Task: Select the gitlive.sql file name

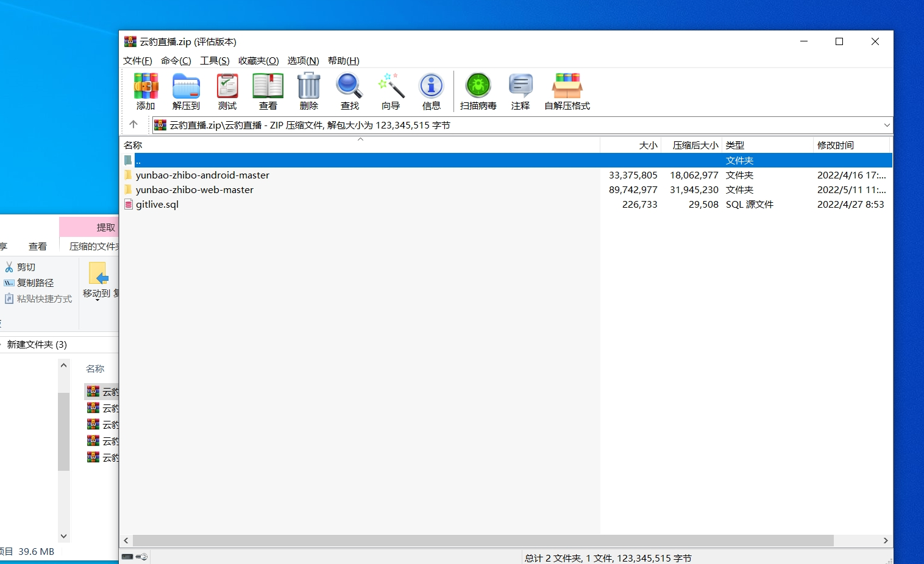Action: (x=157, y=204)
